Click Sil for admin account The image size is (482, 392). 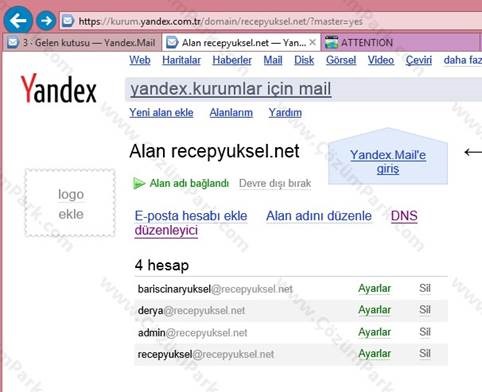(425, 332)
